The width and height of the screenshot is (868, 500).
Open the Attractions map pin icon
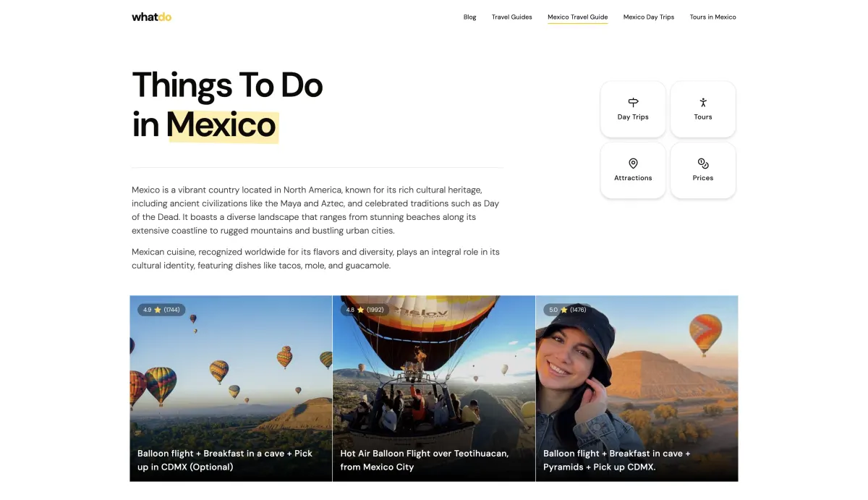[633, 164]
